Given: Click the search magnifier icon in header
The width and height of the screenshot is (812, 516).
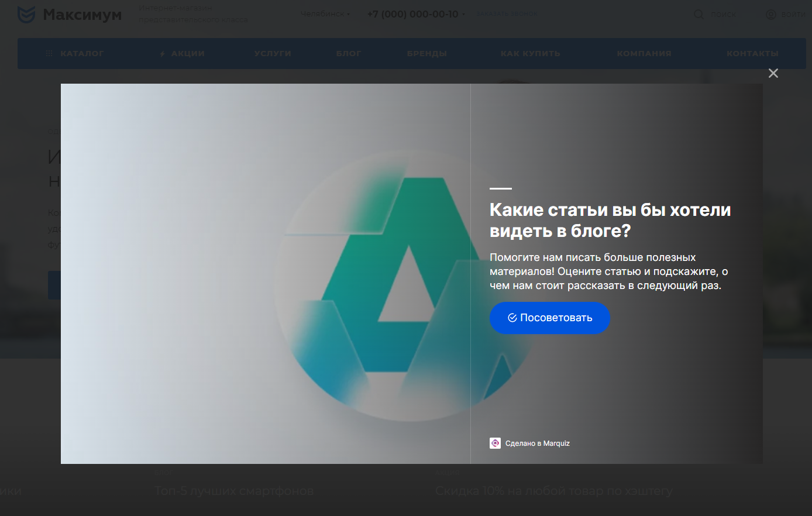Looking at the screenshot, I should pos(699,14).
